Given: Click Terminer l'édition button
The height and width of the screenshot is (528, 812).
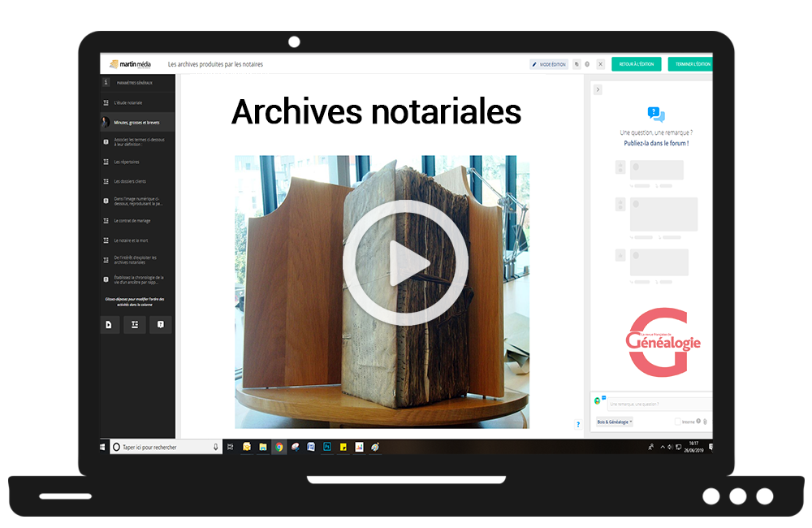Looking at the screenshot, I should (691, 64).
